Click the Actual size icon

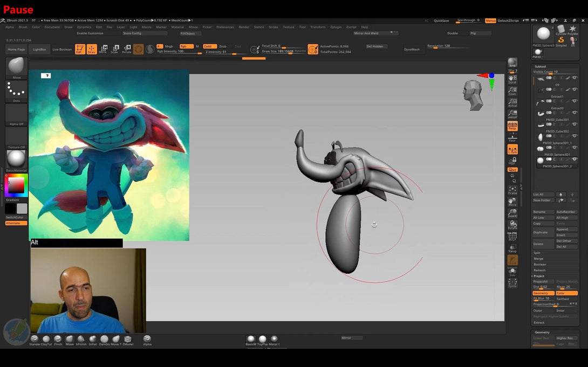click(512, 102)
